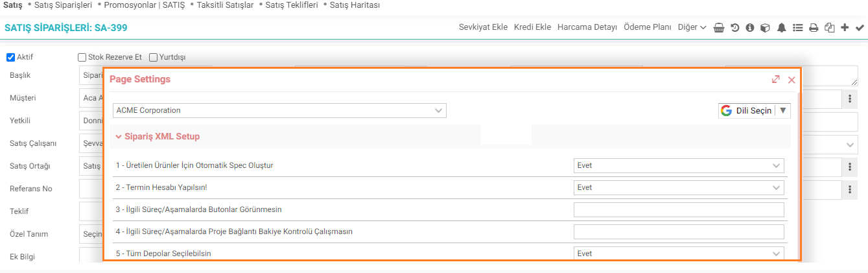Collapse the Sipariş XML Setup section
868x273 pixels.
point(158,137)
